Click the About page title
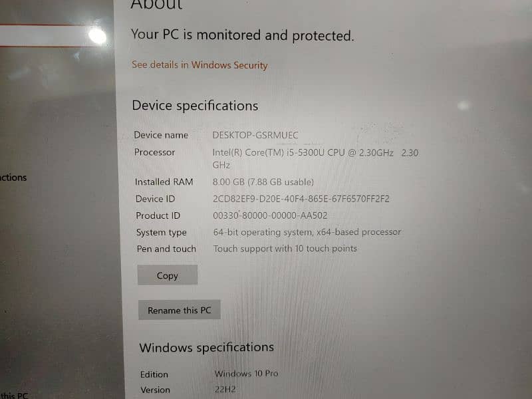Image resolution: width=532 pixels, height=399 pixels. [x=156, y=4]
